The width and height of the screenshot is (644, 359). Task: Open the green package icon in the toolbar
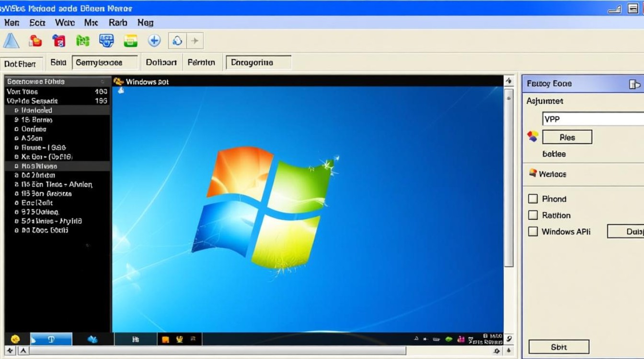click(x=82, y=41)
